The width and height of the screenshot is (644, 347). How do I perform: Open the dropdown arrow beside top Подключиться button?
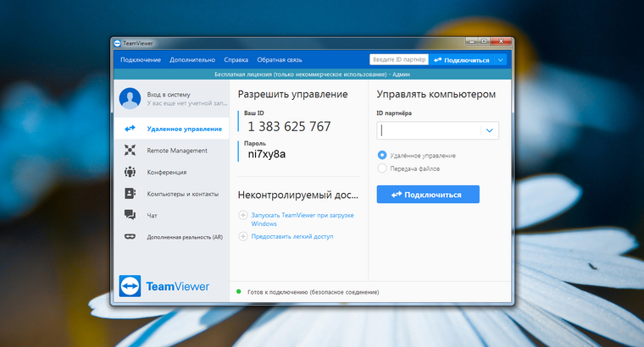point(500,60)
